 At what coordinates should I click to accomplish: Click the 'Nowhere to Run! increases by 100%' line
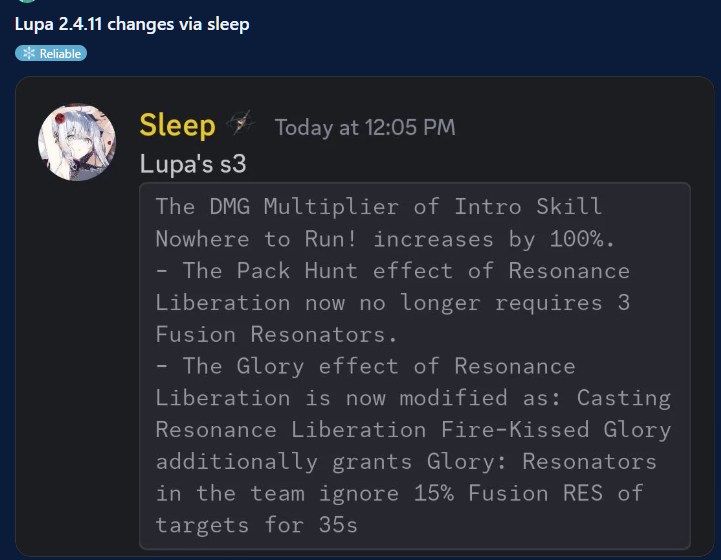tap(385, 239)
